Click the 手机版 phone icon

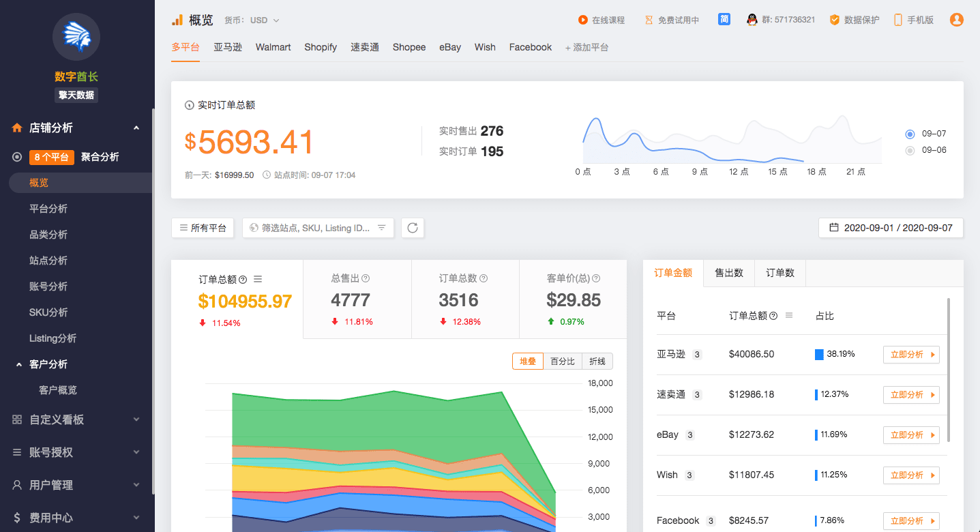point(898,20)
